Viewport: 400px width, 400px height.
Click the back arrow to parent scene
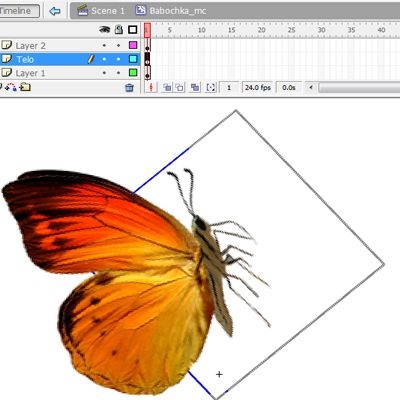coord(55,11)
